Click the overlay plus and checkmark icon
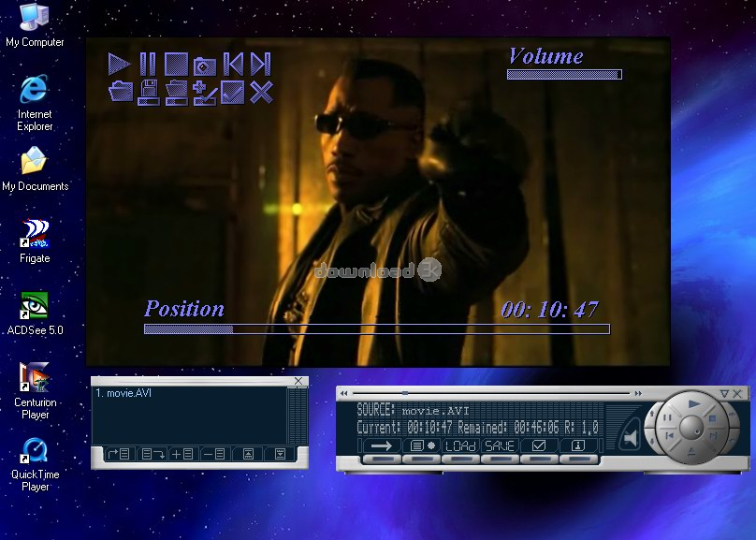This screenshot has width=756, height=540. click(205, 93)
